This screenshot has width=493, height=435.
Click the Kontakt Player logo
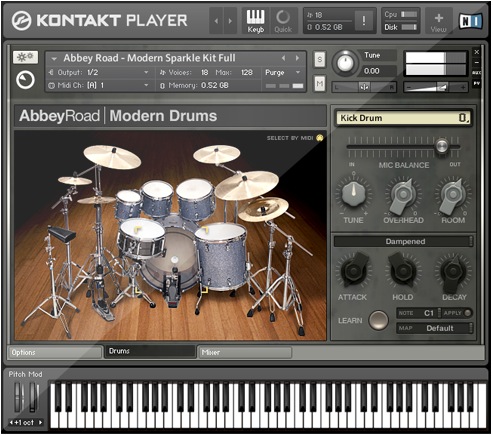[99, 21]
